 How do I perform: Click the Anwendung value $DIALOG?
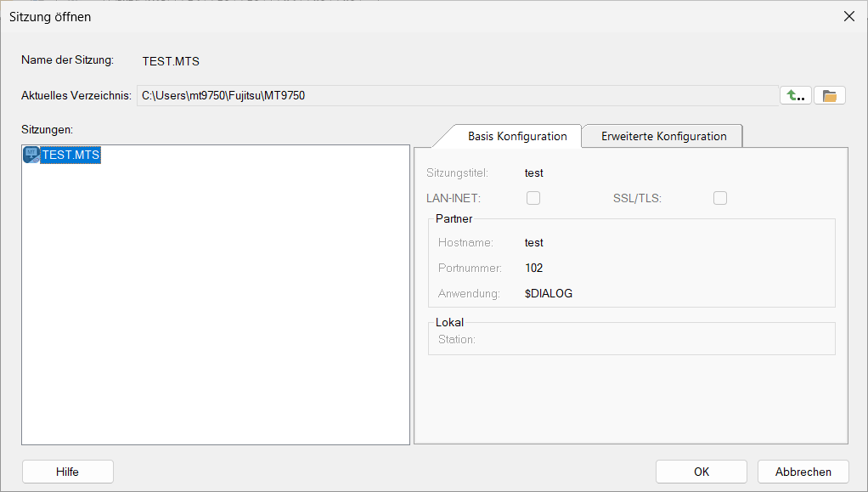pos(549,294)
